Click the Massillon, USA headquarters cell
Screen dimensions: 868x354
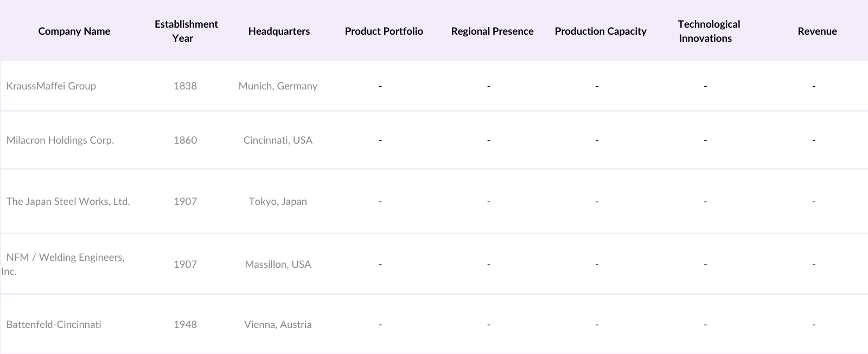278,264
